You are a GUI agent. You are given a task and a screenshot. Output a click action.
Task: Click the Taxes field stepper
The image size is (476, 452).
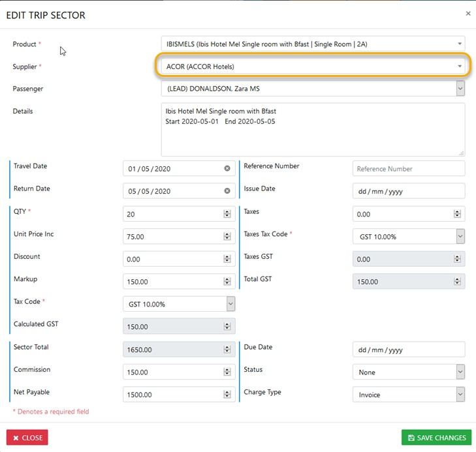click(457, 214)
